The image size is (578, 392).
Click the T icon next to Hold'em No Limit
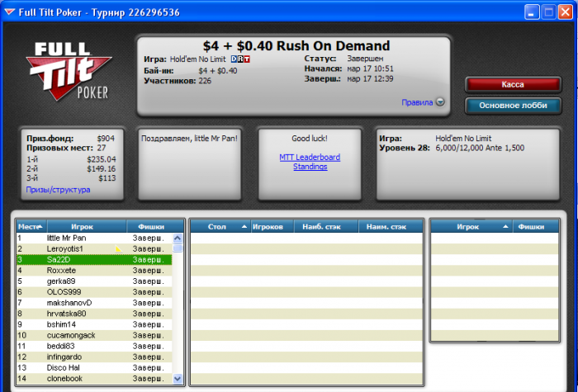247,59
